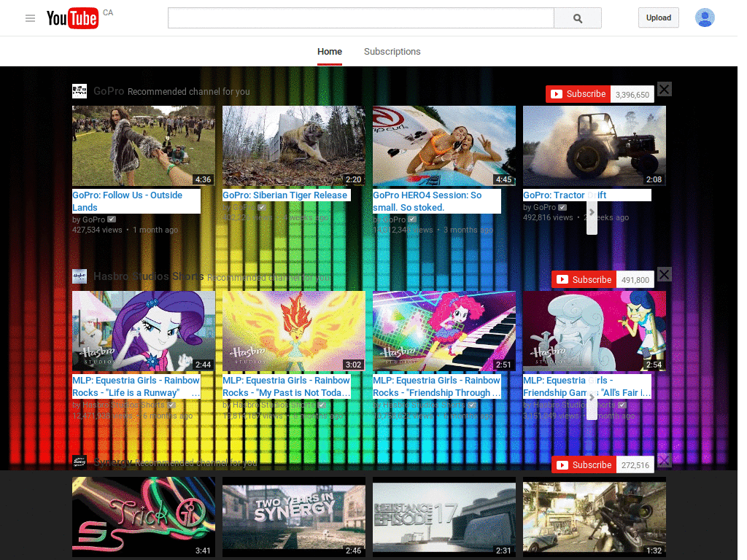The height and width of the screenshot is (560, 747).
Task: Subscribe to the GoPro channel
Action: [578, 94]
